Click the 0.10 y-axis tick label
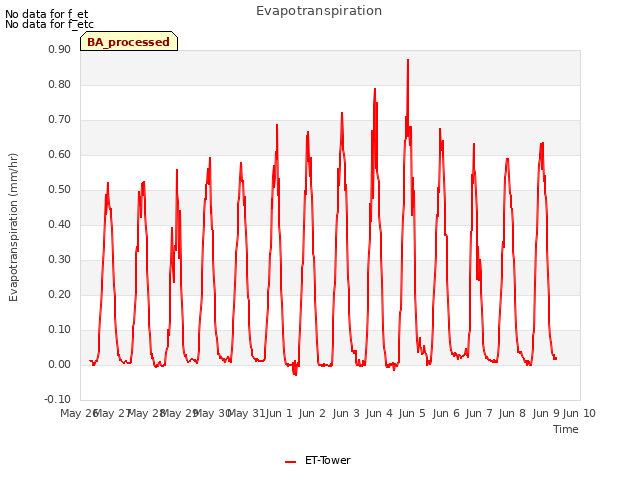This screenshot has height=480, width=640. click(x=60, y=329)
